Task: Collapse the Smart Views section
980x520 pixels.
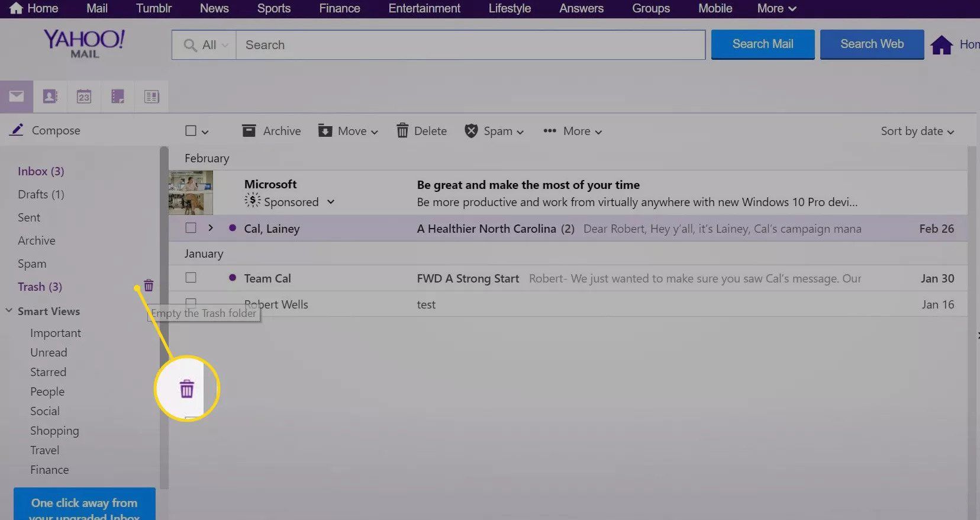Action: pos(9,310)
